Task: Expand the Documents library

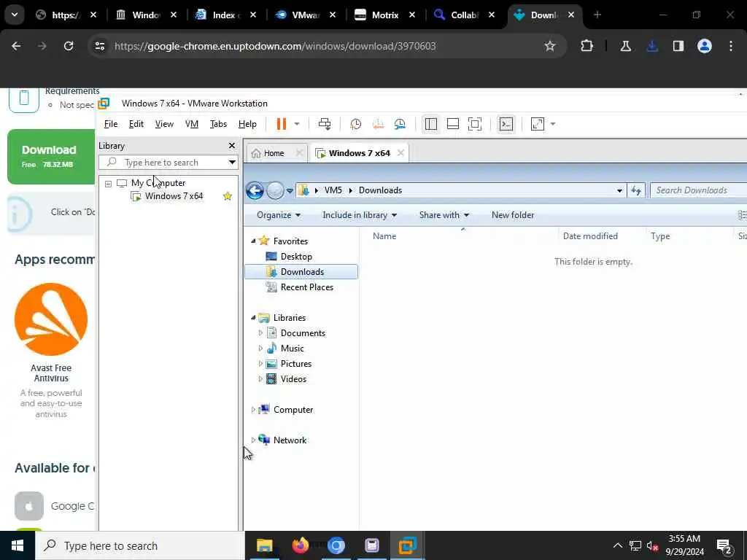Action: [x=260, y=332]
